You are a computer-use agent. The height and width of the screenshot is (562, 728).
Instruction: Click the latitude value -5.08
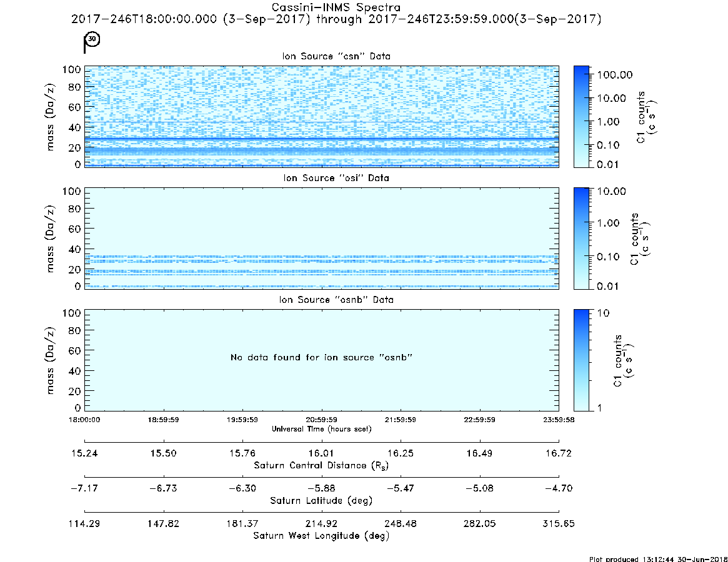click(x=480, y=488)
